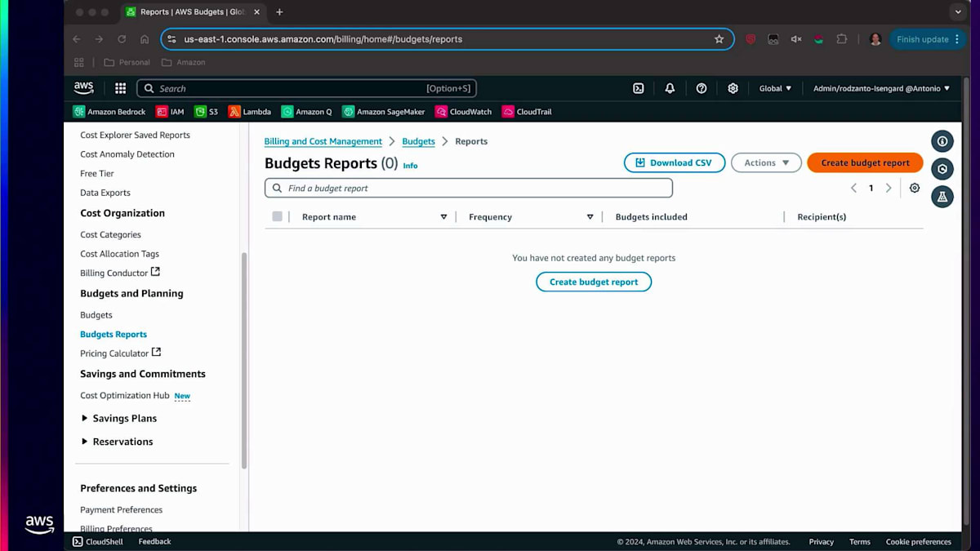Click Feedback in footer
Screen dimensions: 980x551
tap(154, 541)
